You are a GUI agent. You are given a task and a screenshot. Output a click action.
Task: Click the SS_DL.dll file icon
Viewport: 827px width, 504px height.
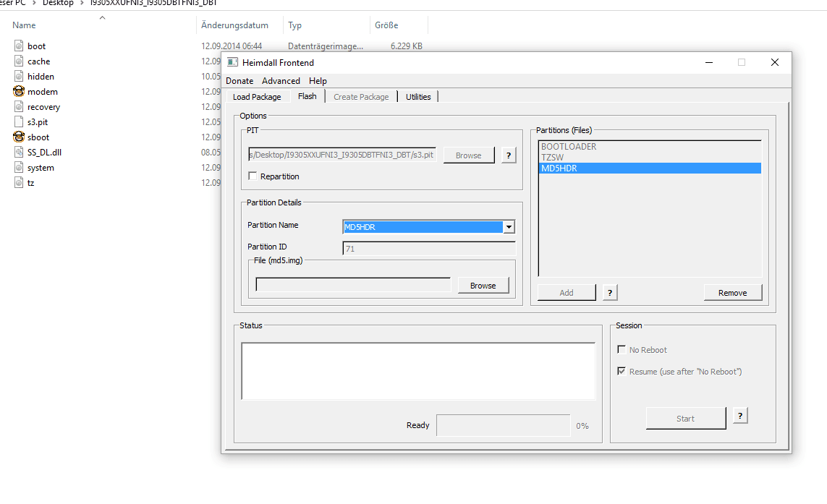(x=19, y=153)
